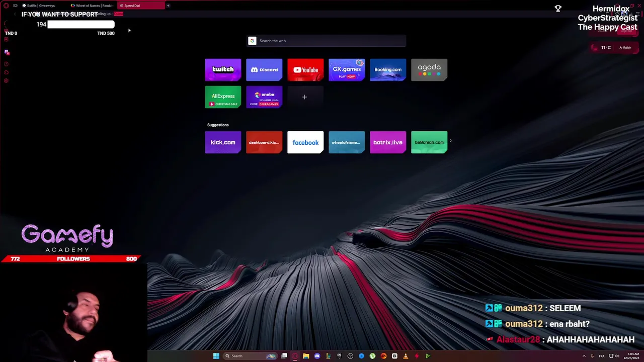The height and width of the screenshot is (362, 644).
Task: Open the workspaces icon beside Opera logo
Action: pyautogui.click(x=15, y=6)
